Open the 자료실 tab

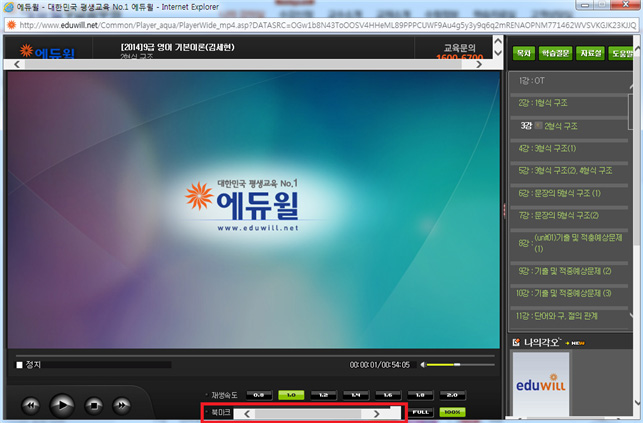(x=591, y=53)
